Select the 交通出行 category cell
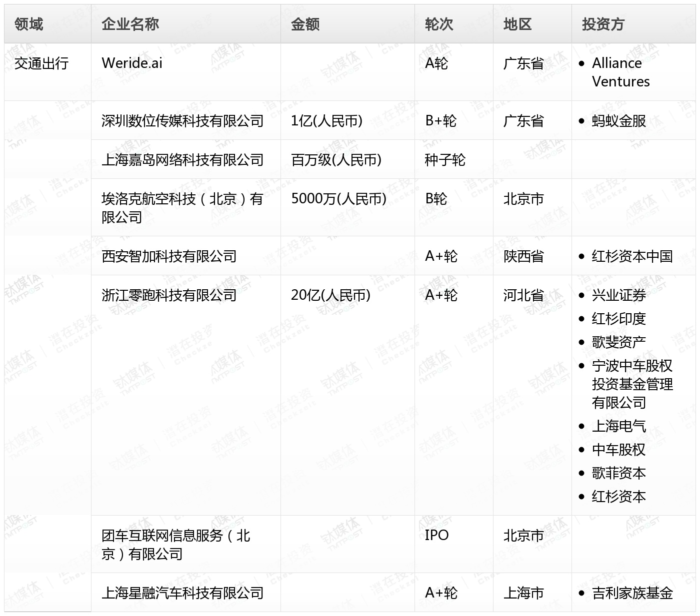Screen dimensions: 700x616 tap(41, 63)
